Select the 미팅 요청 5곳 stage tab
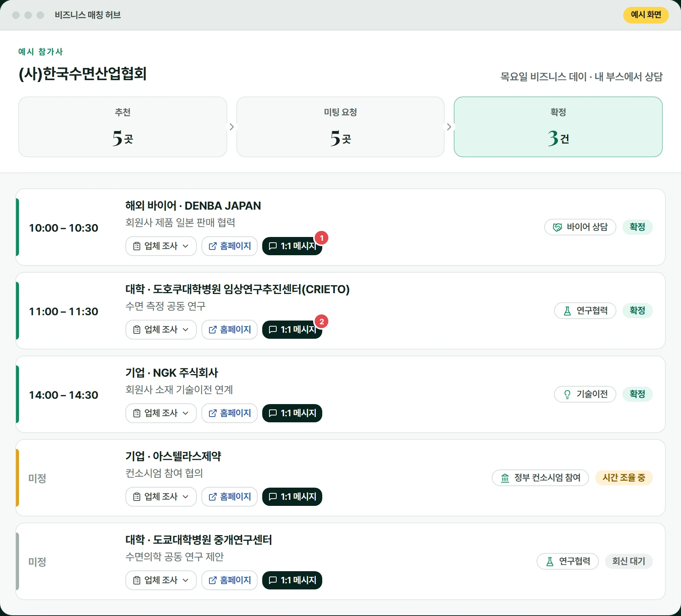This screenshot has height=616, width=681. (340, 127)
